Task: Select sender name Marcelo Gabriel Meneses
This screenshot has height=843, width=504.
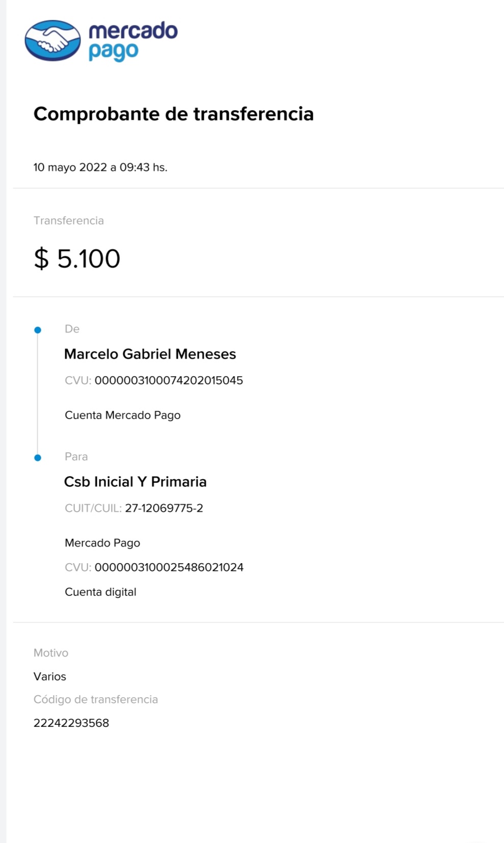Action: pyautogui.click(x=150, y=354)
